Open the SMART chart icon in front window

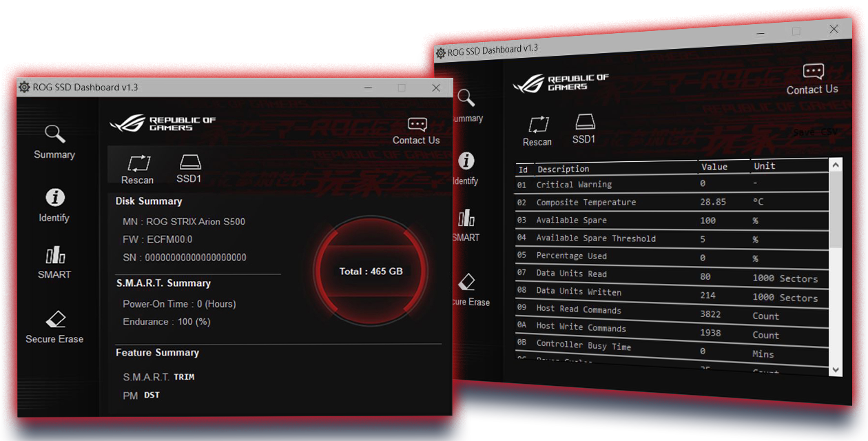[55, 256]
